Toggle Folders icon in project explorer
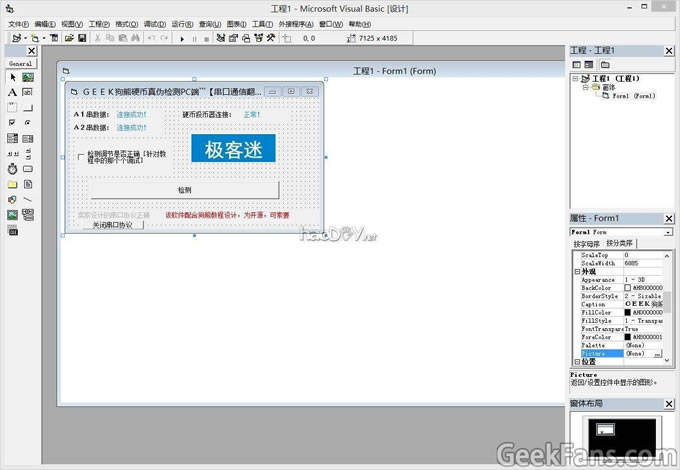Image resolution: width=680 pixels, height=470 pixels. [x=605, y=64]
